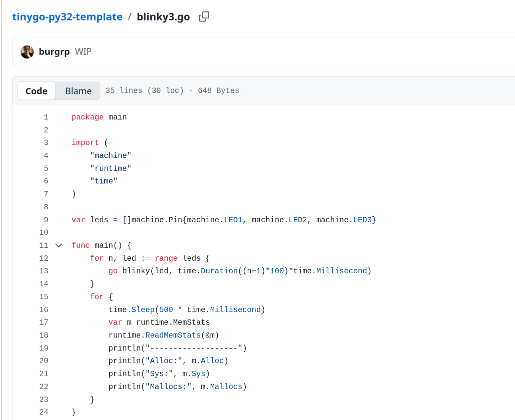515x420 pixels.
Task: Click the ReadMemStats symbol in code
Action: [173, 335]
